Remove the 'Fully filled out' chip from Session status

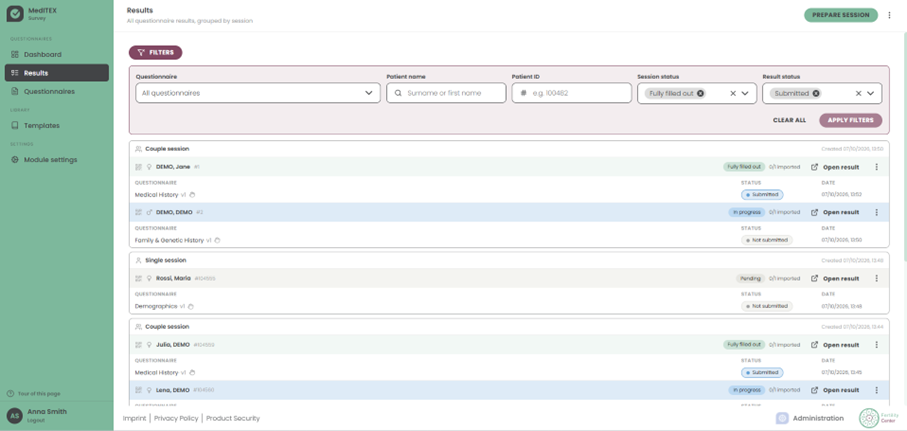pyautogui.click(x=700, y=93)
